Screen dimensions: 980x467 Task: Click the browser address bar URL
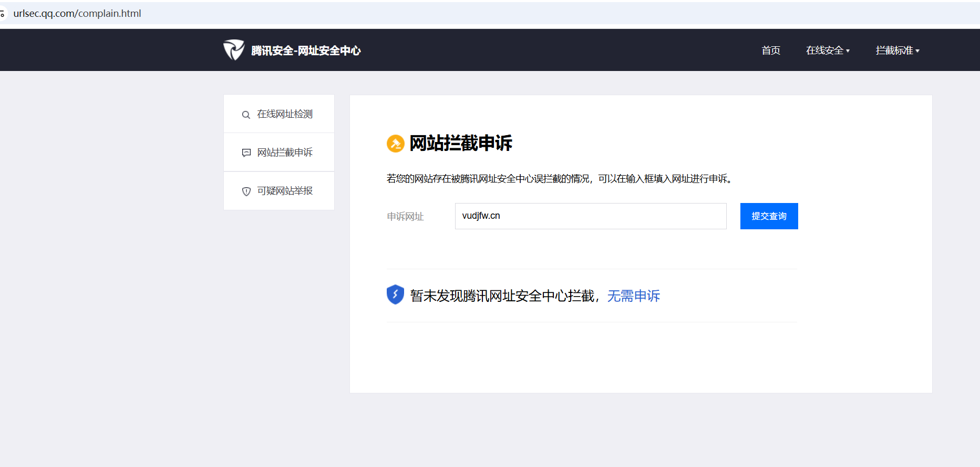[77, 14]
